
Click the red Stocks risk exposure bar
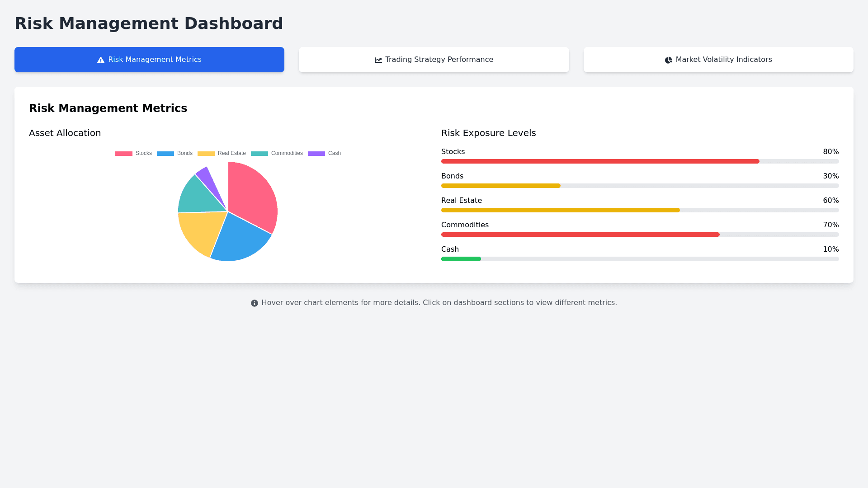point(600,161)
